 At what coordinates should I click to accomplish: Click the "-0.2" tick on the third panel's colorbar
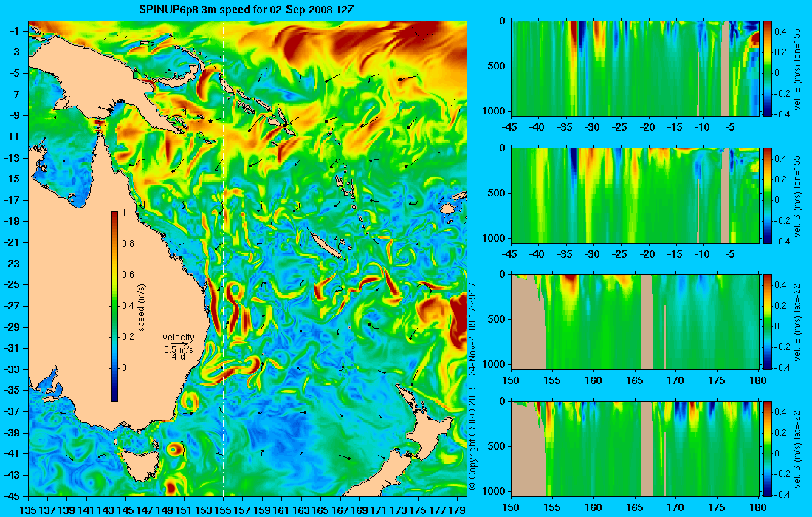782,347
